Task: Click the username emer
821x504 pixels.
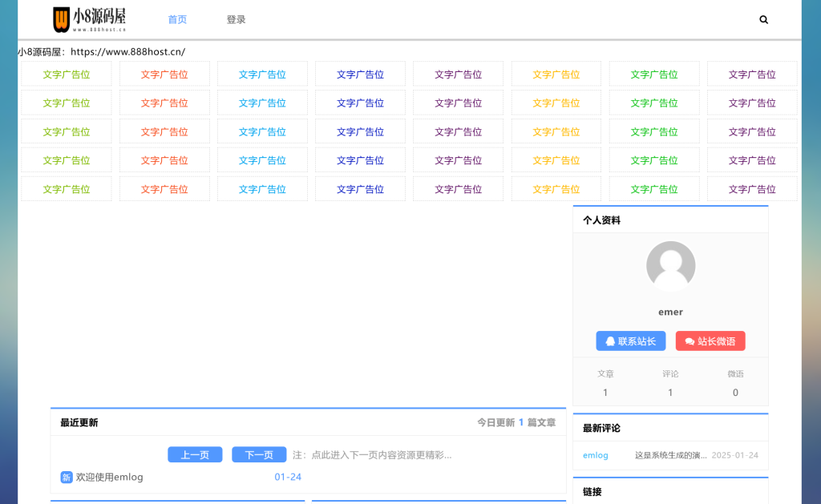Action: tap(670, 312)
